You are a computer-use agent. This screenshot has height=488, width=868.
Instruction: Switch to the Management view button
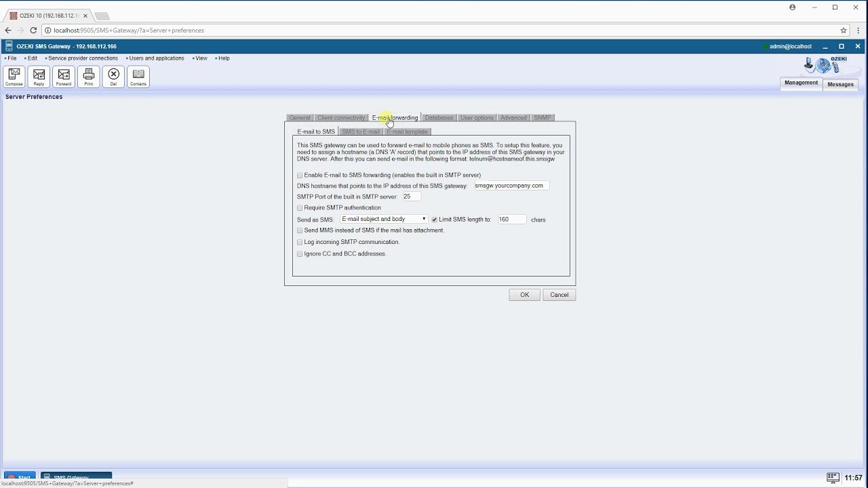(801, 83)
